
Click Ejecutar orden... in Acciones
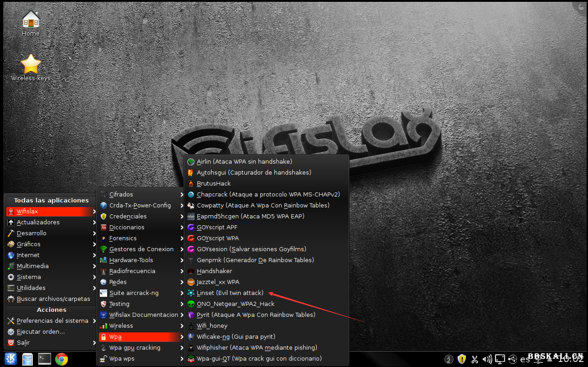41,331
